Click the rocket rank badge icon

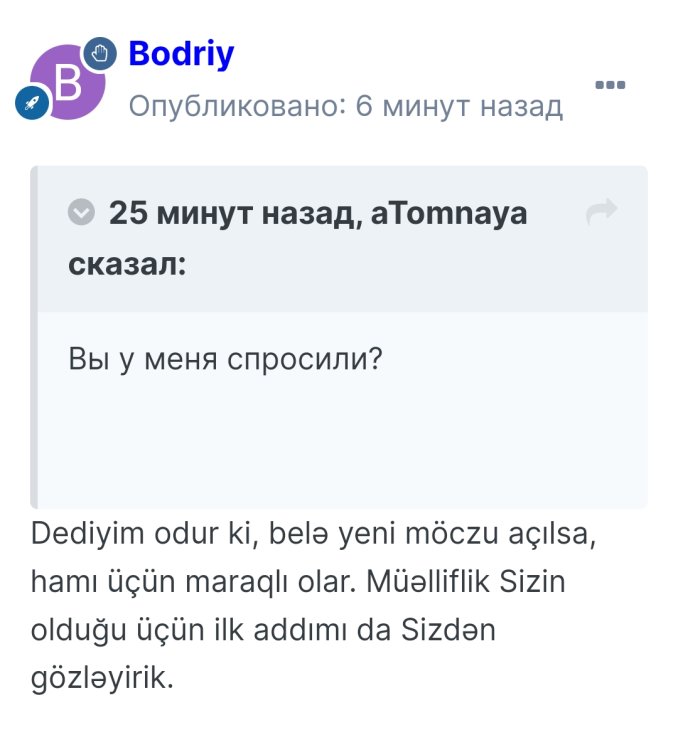pos(31,103)
